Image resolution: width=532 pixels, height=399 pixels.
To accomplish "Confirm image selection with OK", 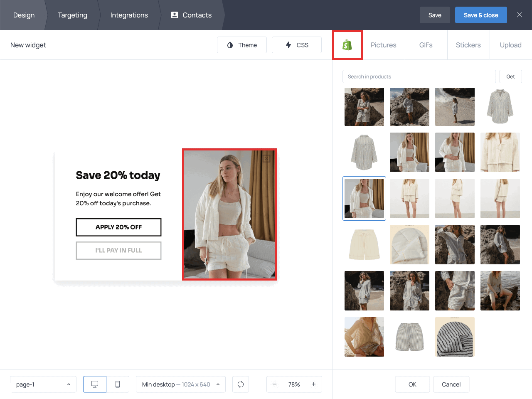I will point(412,384).
